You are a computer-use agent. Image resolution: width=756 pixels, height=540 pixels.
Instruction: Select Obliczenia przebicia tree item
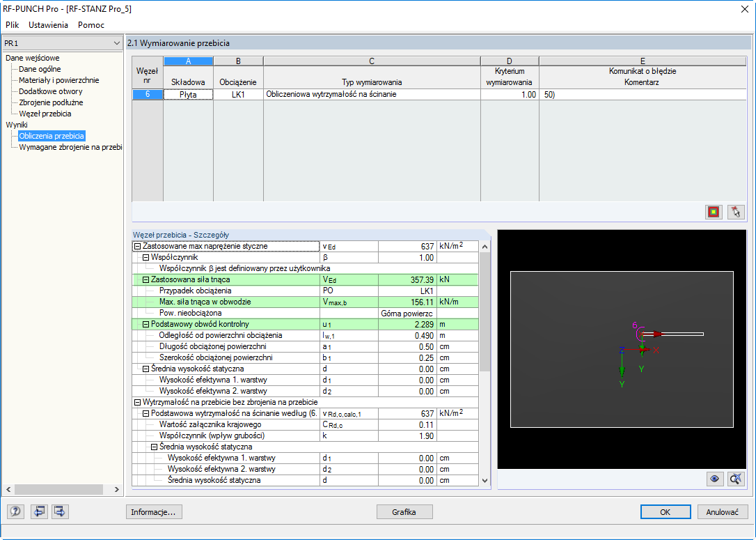pos(52,136)
